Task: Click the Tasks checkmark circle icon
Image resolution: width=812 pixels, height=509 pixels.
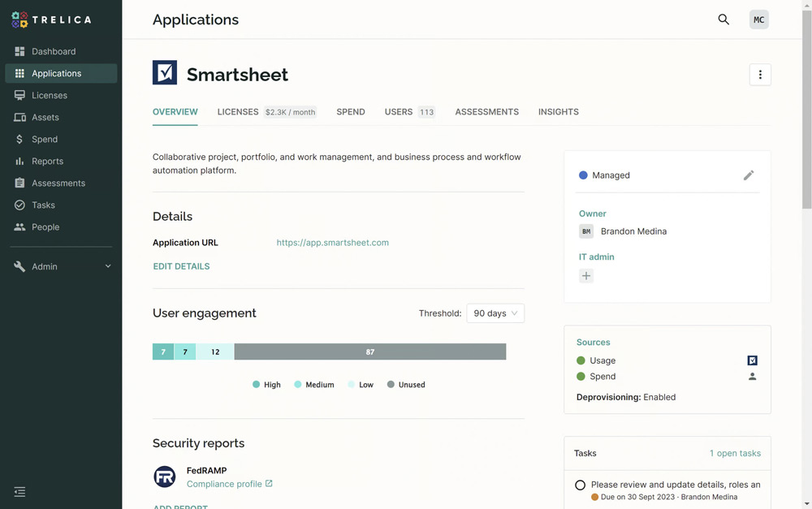Action: [19, 205]
